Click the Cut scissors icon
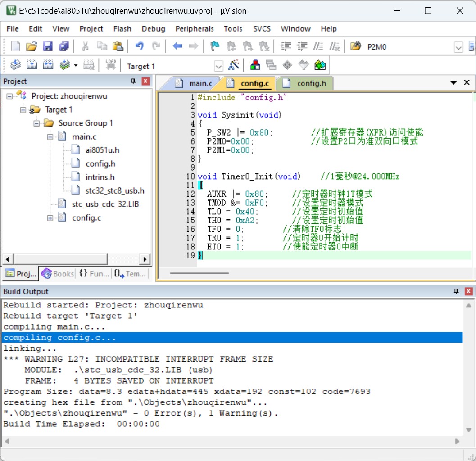476x461 pixels. [85, 46]
